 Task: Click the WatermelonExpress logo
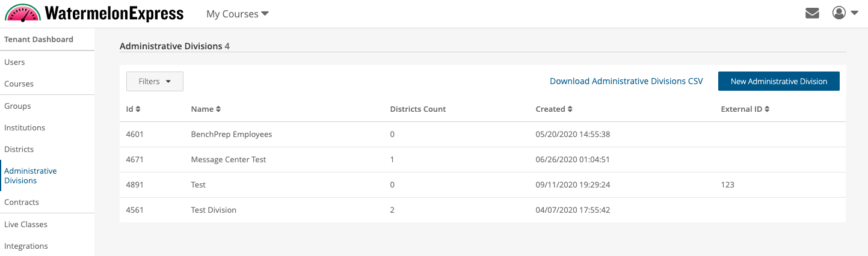94,13
